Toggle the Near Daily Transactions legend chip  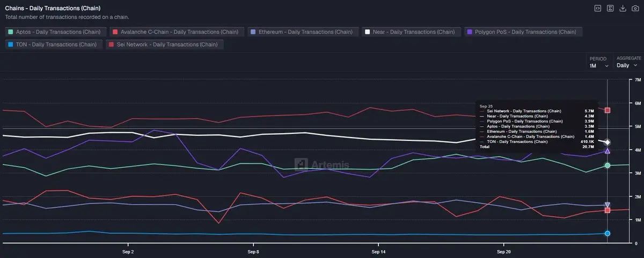412,32
